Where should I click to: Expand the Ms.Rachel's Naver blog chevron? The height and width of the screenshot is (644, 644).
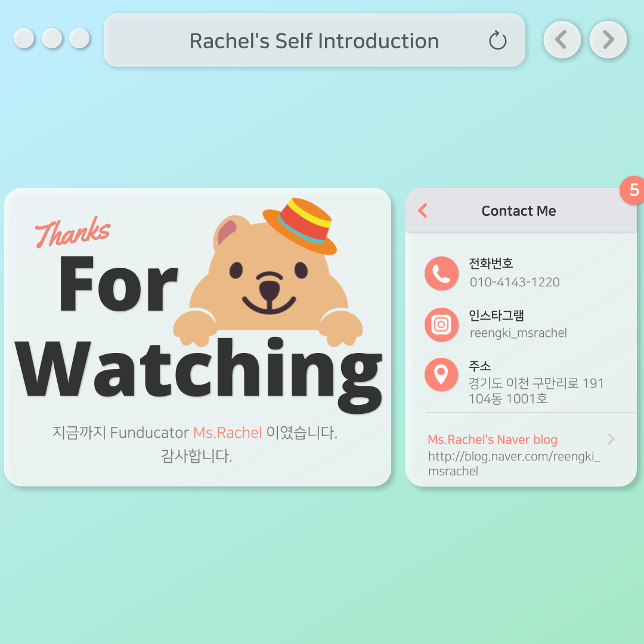(x=611, y=439)
